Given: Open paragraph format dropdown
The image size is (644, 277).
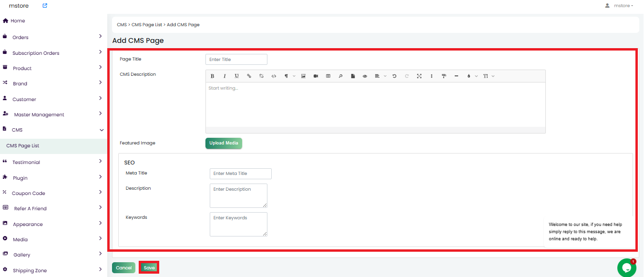Looking at the screenshot, I should (289, 76).
